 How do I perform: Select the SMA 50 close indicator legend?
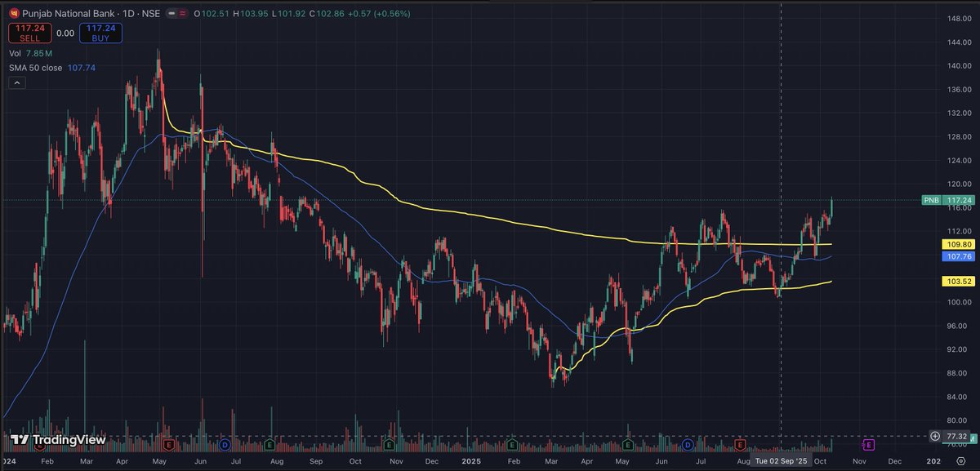coord(53,68)
